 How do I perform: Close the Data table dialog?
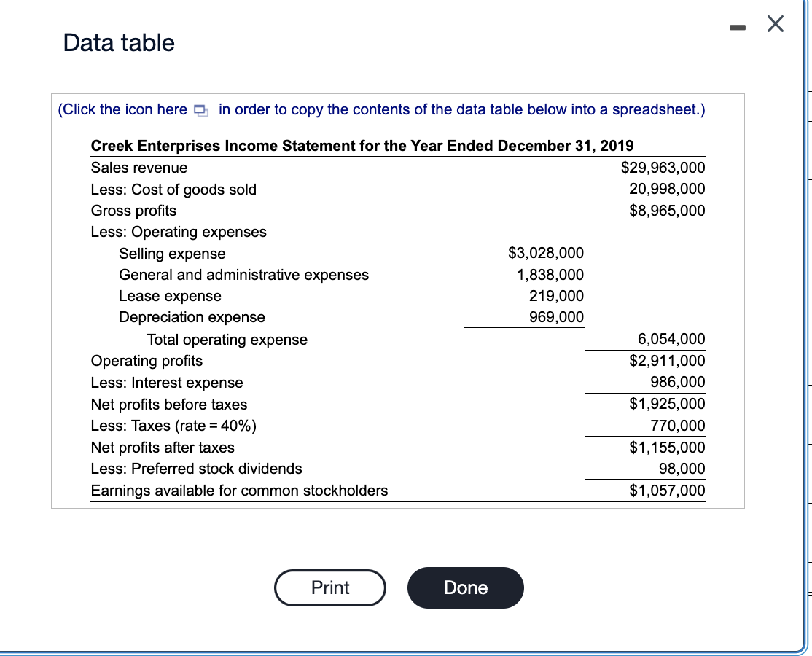tap(774, 24)
